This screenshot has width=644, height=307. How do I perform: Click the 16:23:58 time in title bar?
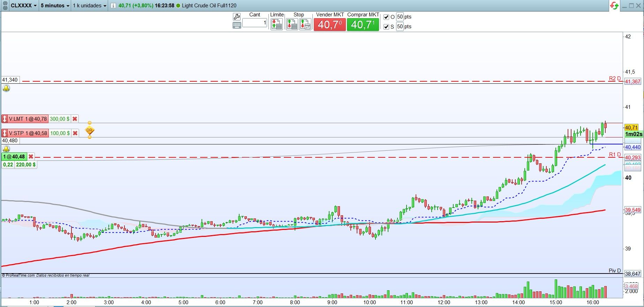click(165, 6)
